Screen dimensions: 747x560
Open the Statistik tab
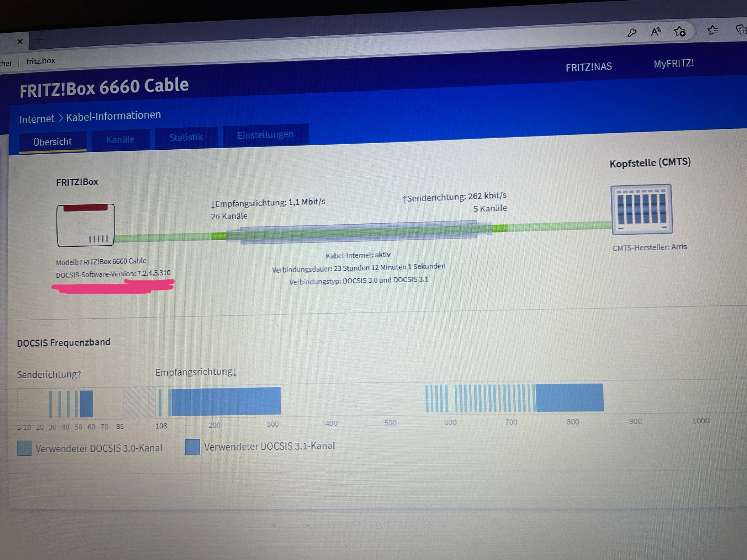pyautogui.click(x=186, y=137)
